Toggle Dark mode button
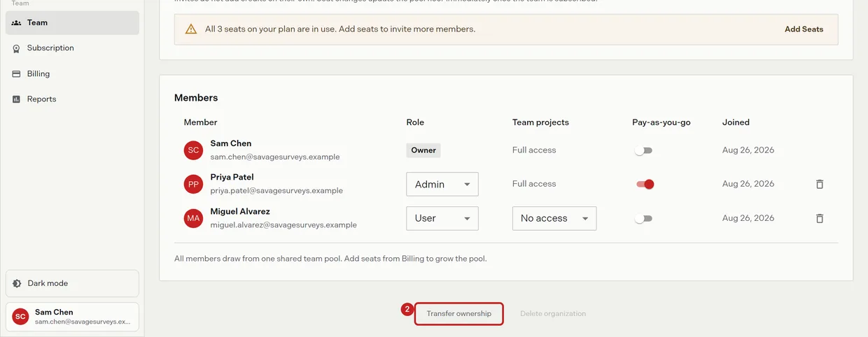 pyautogui.click(x=72, y=283)
